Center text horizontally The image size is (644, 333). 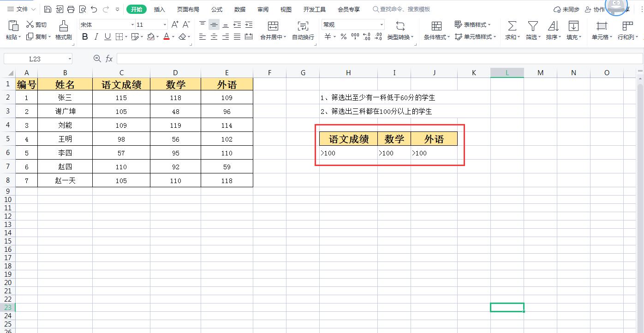[214, 37]
